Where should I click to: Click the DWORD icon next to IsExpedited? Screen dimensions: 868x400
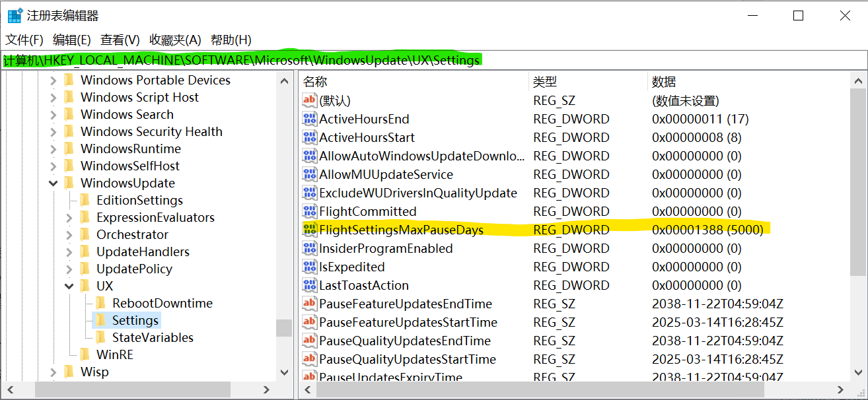coord(309,267)
